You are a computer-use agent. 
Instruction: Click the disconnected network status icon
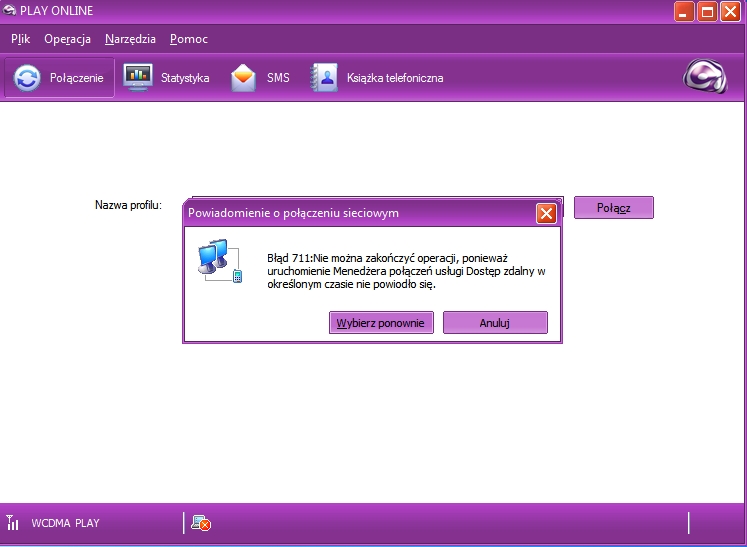(x=201, y=523)
